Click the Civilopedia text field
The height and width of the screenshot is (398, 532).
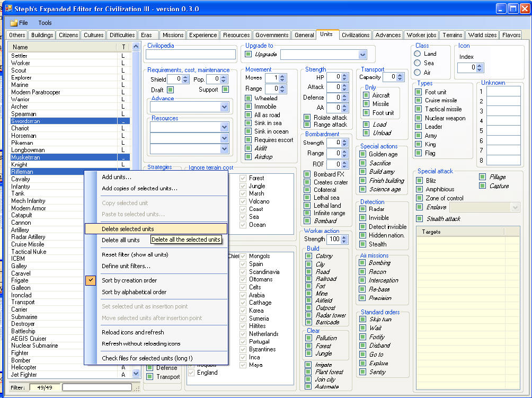(191, 54)
